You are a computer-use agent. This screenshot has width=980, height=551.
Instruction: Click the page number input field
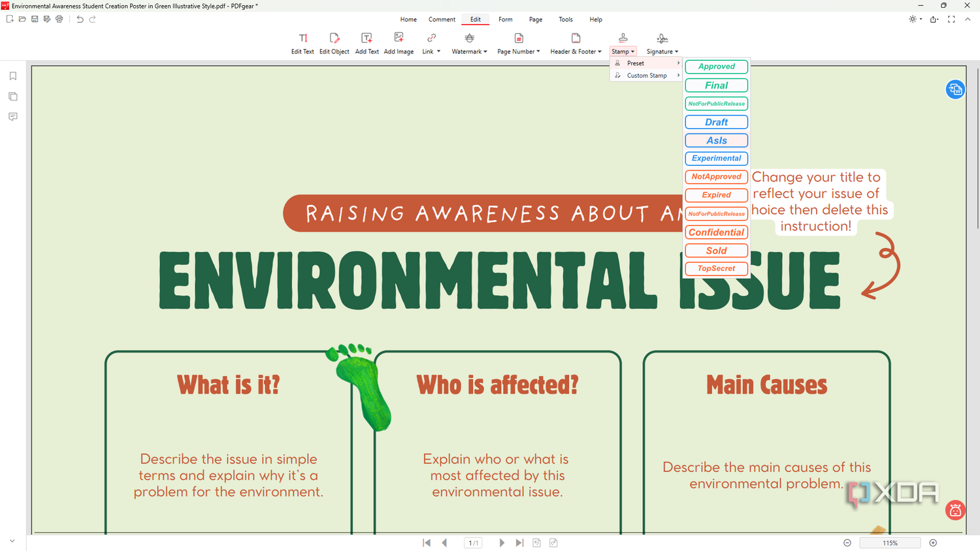[474, 543]
